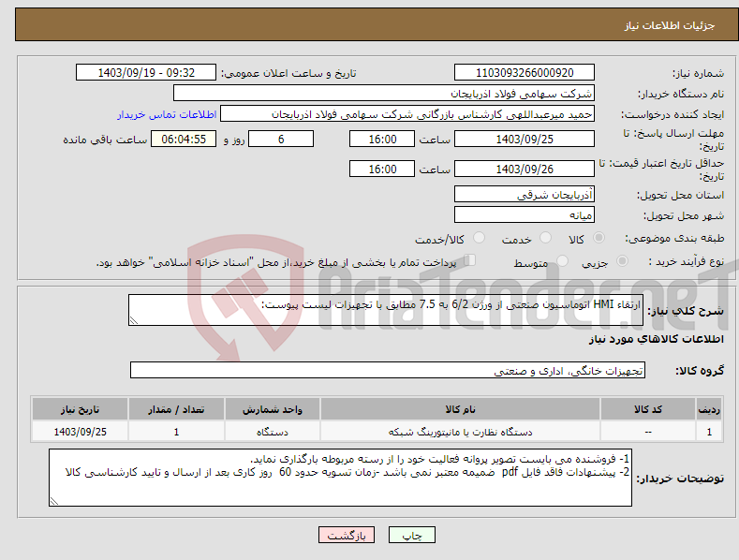Click the اطلاعات کالاهای مورد نیاز section heading

coord(656,339)
